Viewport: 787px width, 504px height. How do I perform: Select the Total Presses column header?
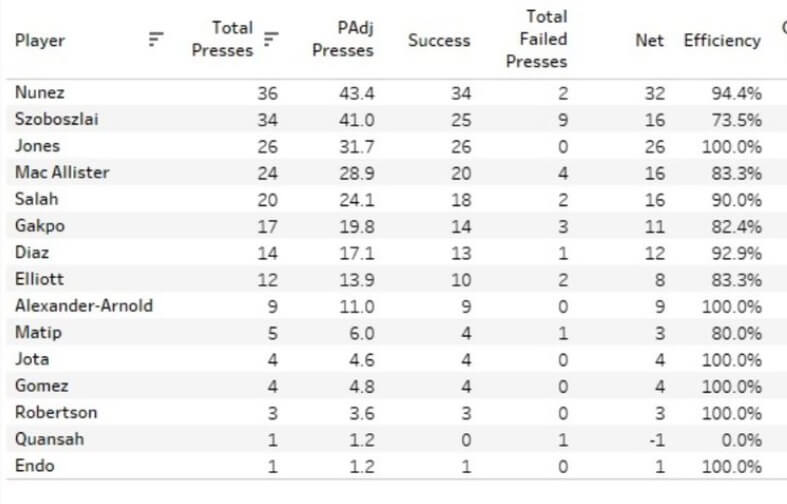tap(222, 39)
